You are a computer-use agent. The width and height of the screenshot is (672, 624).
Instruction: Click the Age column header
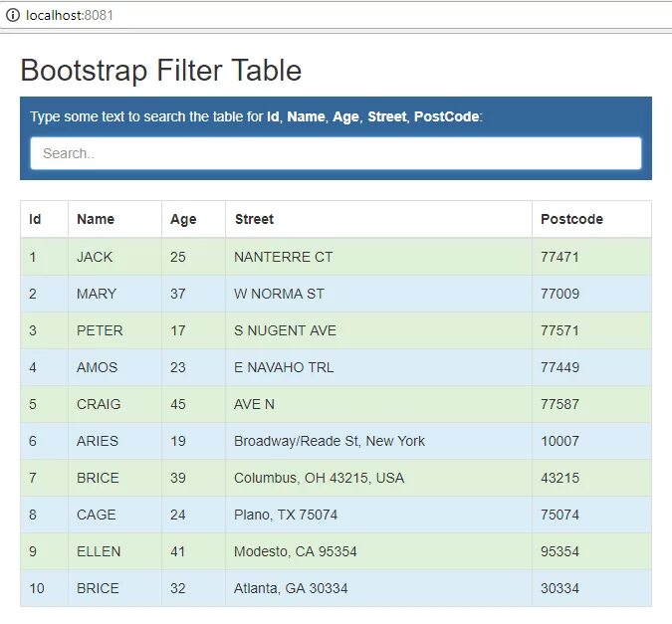[x=183, y=219]
